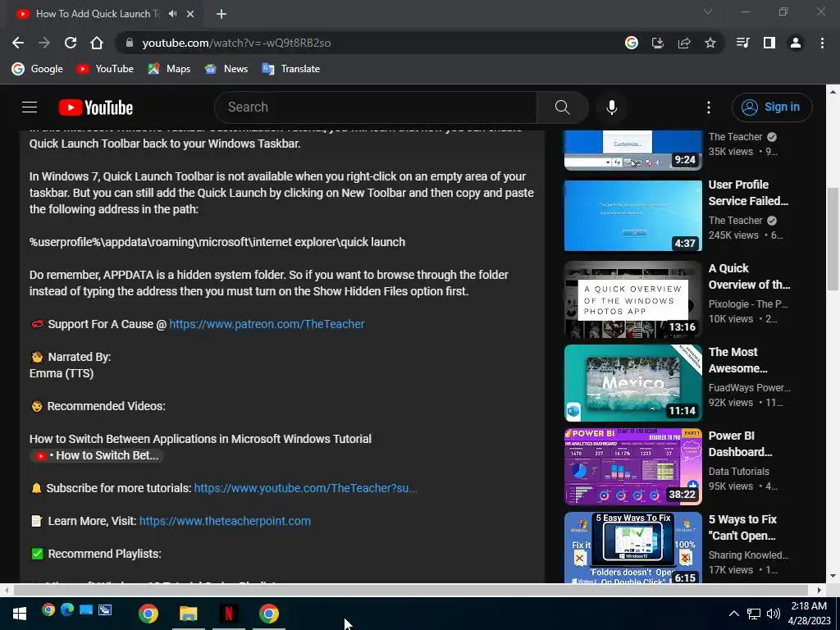Open the browser home page
The height and width of the screenshot is (630, 840).
(97, 43)
